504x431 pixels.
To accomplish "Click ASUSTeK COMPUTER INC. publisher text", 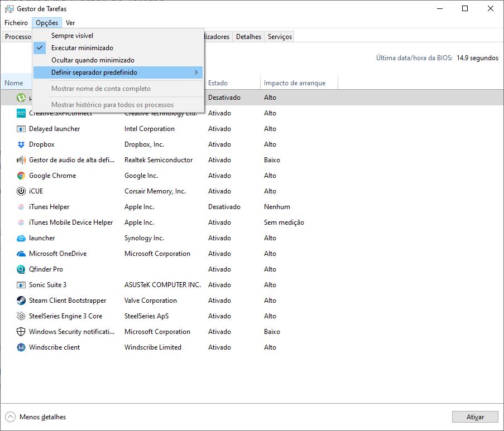I will point(162,285).
